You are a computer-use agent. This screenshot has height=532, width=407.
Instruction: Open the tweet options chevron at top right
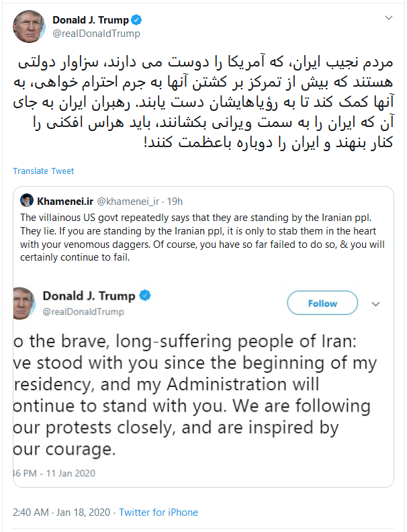pos(389,17)
